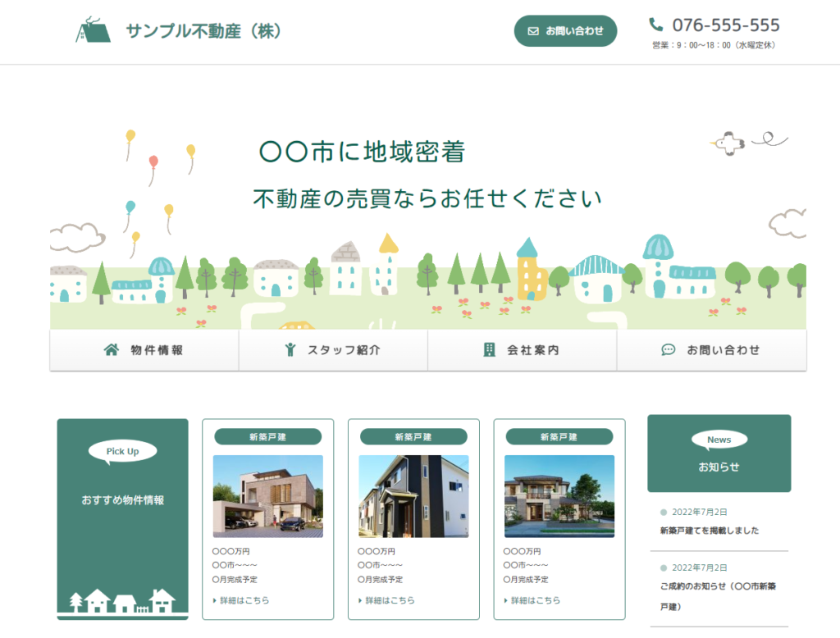Select 新築戸建 tag on the third card
The width and height of the screenshot is (840, 638).
(559, 437)
